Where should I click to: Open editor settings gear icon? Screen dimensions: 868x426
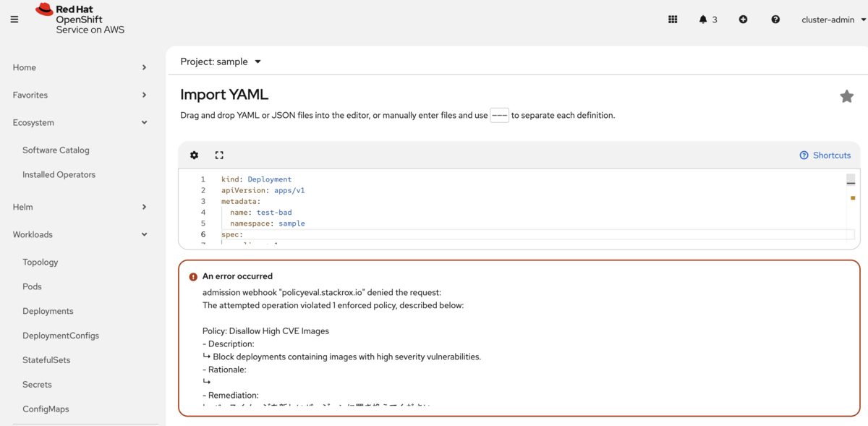point(194,155)
